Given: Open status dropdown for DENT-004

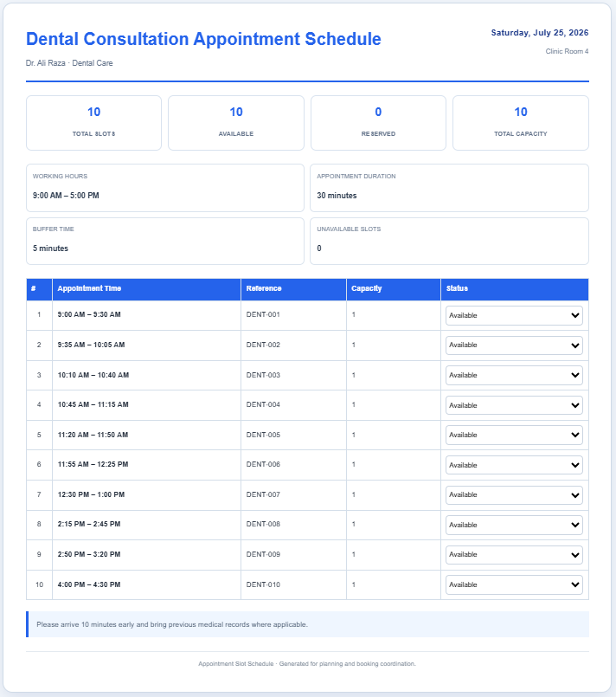Looking at the screenshot, I should tap(514, 405).
